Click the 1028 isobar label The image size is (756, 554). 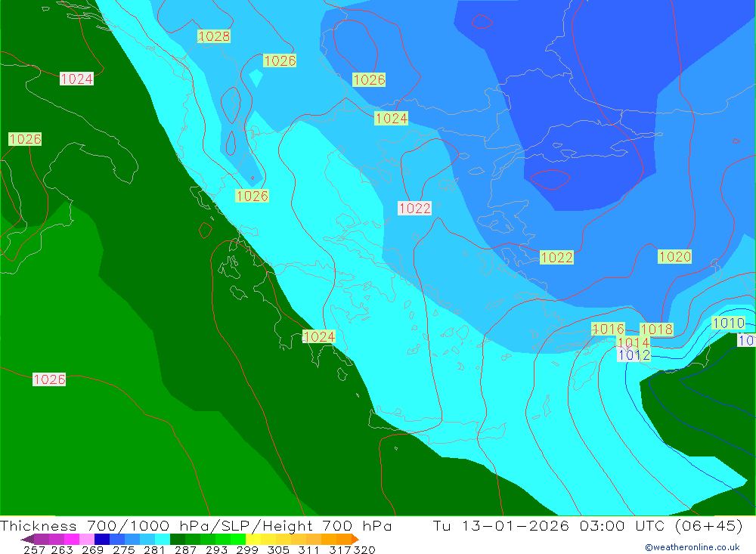214,36
